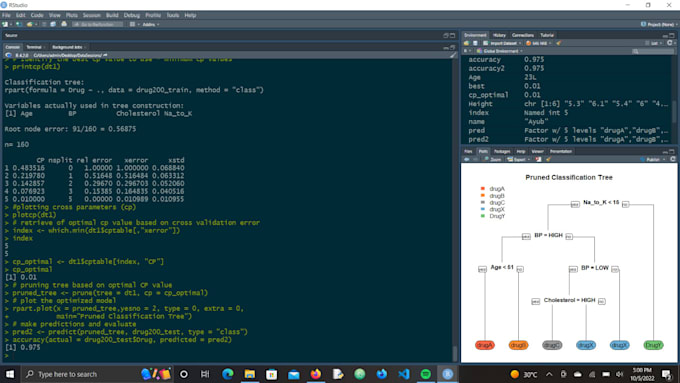Switch to the History tab
Screen dimensions: 680x383
[x=499, y=35]
